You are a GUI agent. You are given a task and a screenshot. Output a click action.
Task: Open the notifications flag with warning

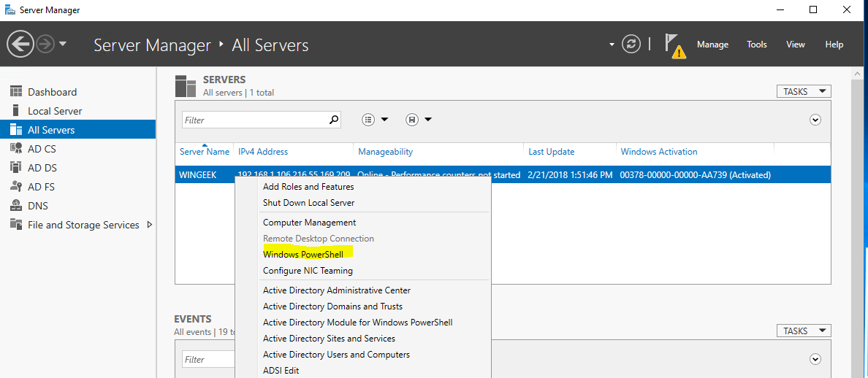674,45
